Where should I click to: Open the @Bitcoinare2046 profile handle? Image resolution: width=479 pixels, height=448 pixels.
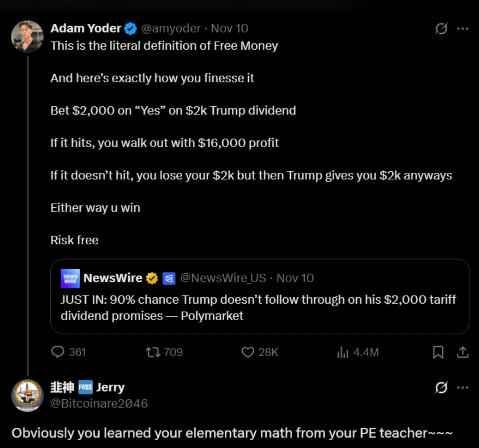point(99,403)
